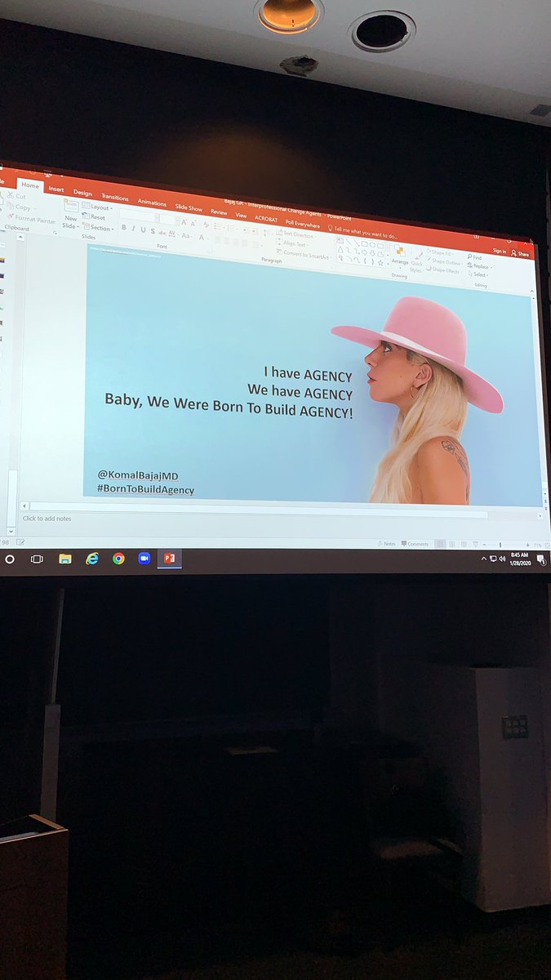Screen dimensions: 551x980
Task: Open the View tab
Action: (x=241, y=215)
